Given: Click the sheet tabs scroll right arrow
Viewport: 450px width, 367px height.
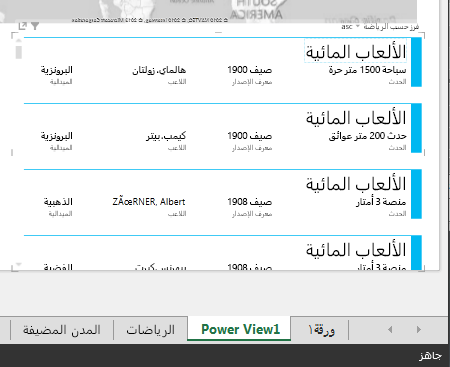Looking at the screenshot, I should tap(419, 330).
